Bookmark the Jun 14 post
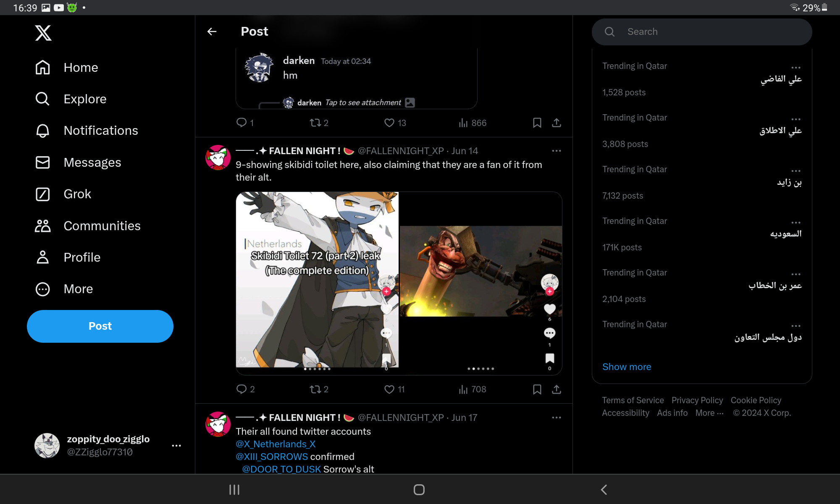 coord(537,389)
